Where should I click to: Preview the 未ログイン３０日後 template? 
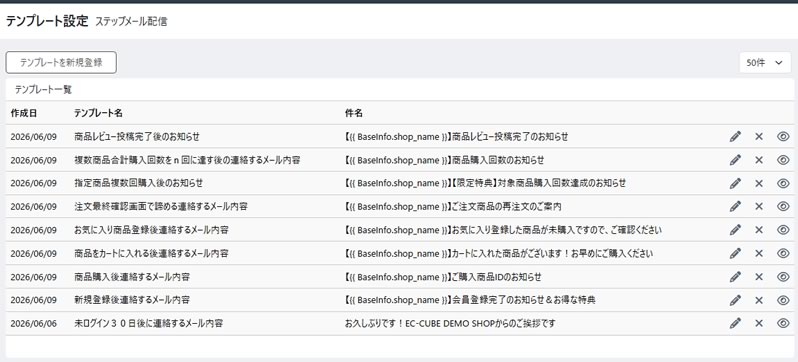coord(783,323)
